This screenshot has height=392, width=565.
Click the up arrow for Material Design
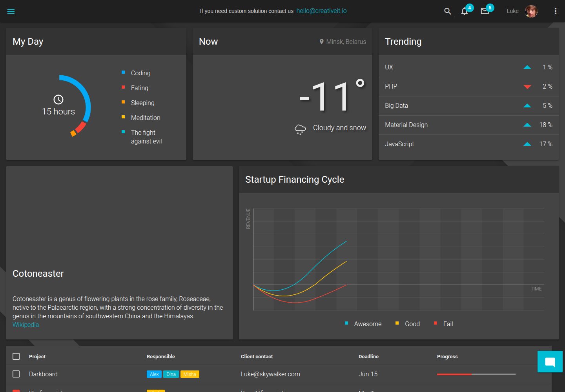pyautogui.click(x=527, y=125)
